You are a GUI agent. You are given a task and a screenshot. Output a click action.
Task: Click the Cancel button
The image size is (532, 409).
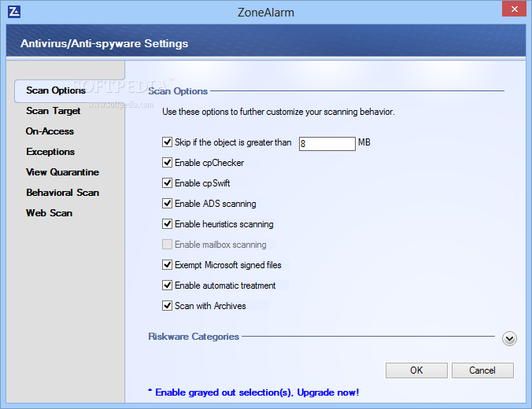pos(482,370)
